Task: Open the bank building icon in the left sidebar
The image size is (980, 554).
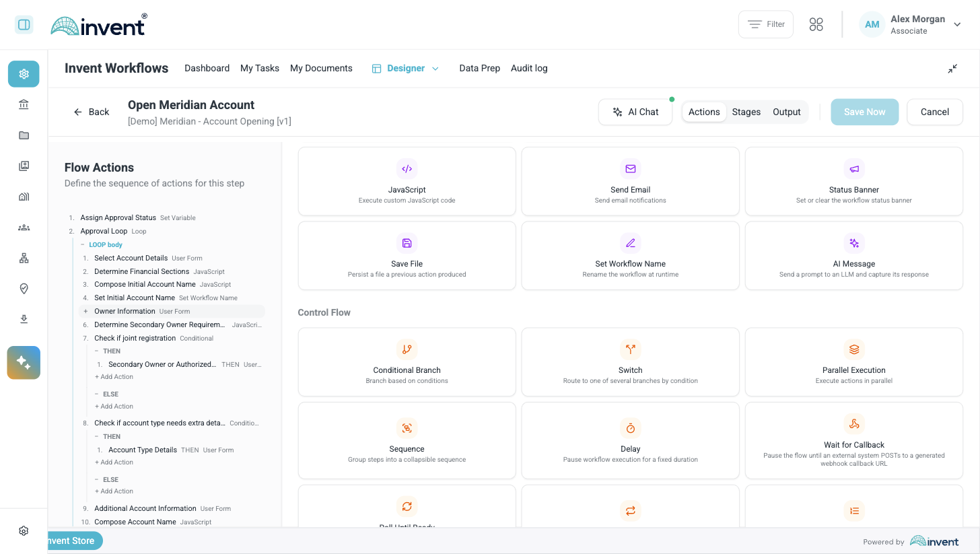Action: 24,104
